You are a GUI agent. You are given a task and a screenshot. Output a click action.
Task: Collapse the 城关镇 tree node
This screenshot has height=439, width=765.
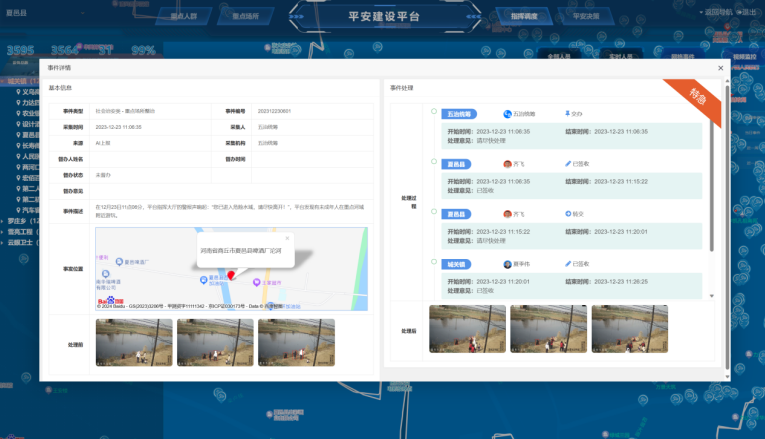(2, 81)
